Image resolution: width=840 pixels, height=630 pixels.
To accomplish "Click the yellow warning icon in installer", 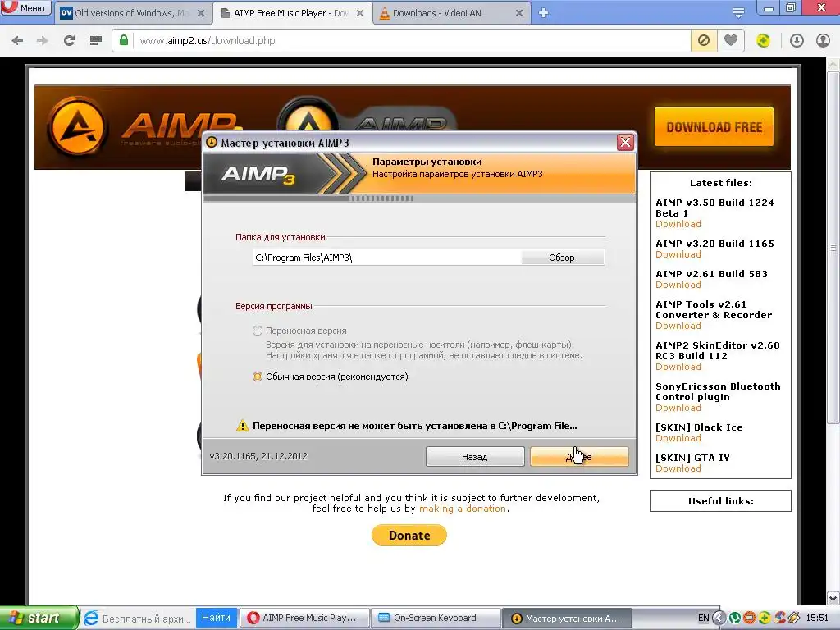I will [x=243, y=426].
